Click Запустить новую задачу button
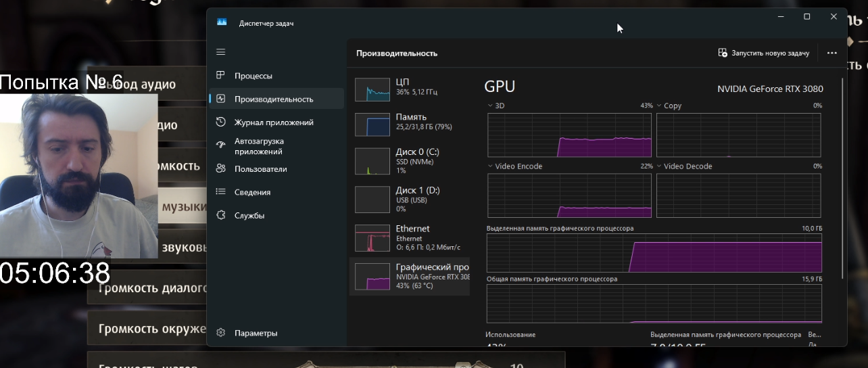Image resolution: width=868 pixels, height=368 pixels. click(764, 53)
